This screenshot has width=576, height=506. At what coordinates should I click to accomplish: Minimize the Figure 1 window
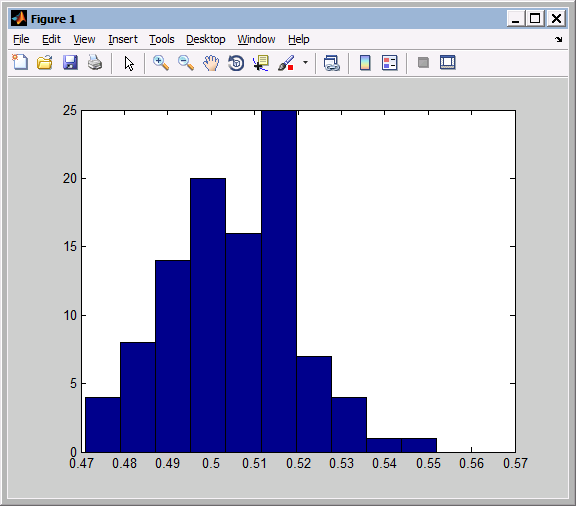515,18
